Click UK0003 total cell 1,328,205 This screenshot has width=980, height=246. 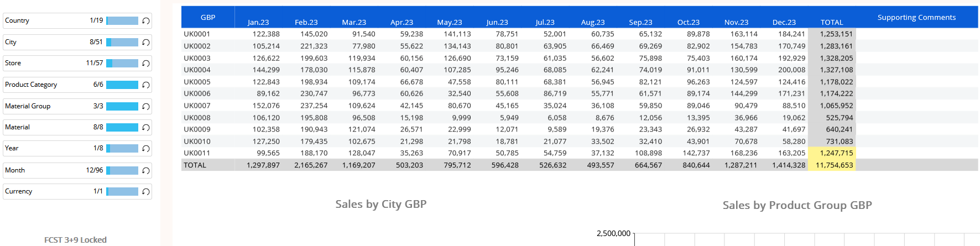tap(836, 58)
